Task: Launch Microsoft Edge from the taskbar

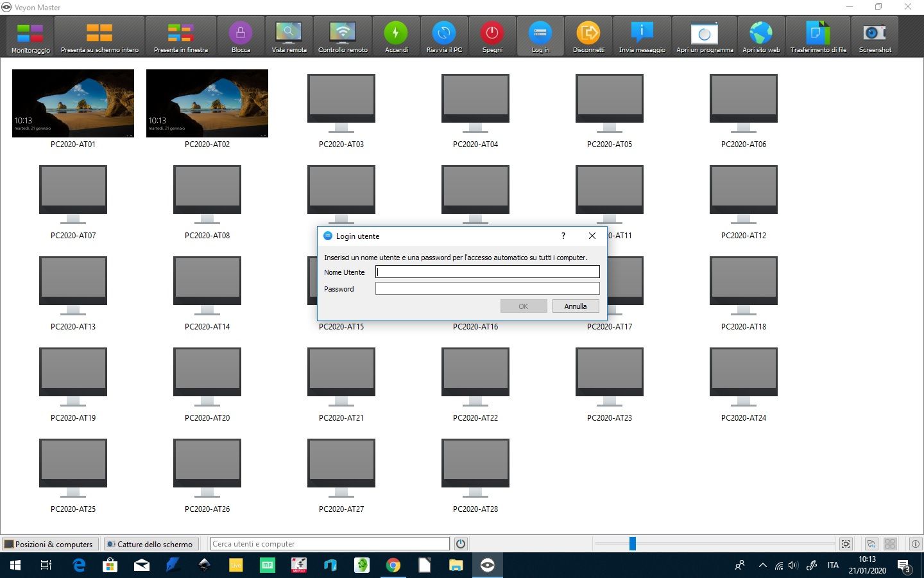Action: pos(79,565)
